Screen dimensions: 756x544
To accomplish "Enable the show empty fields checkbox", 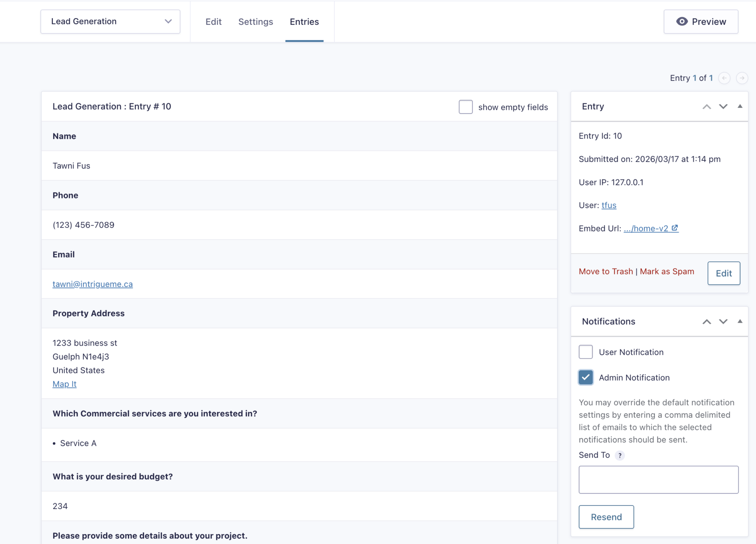I will 465,107.
